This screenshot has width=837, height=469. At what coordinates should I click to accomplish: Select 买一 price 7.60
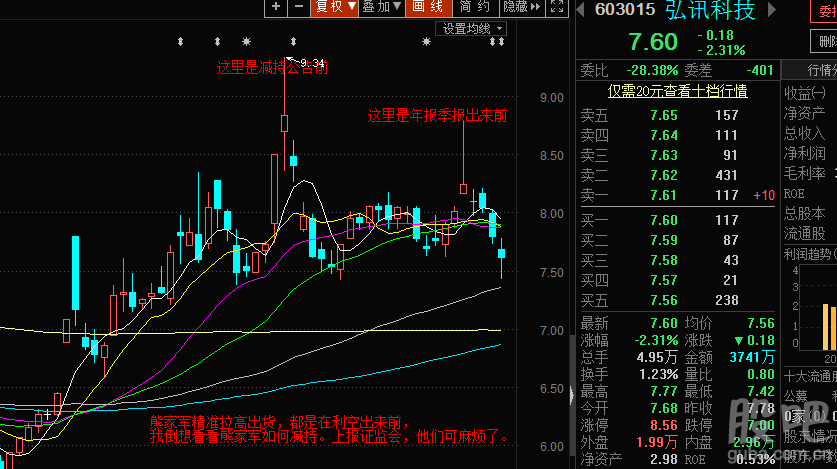[x=664, y=220]
